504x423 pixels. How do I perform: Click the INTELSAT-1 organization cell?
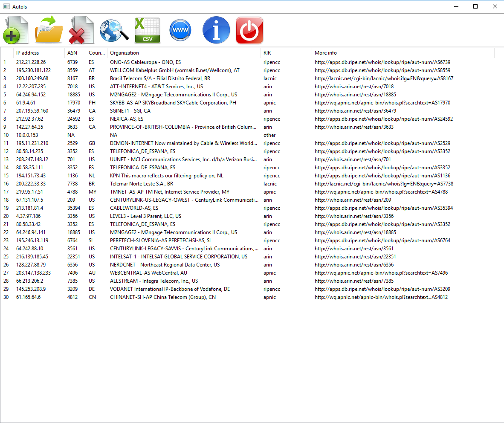[x=179, y=257]
